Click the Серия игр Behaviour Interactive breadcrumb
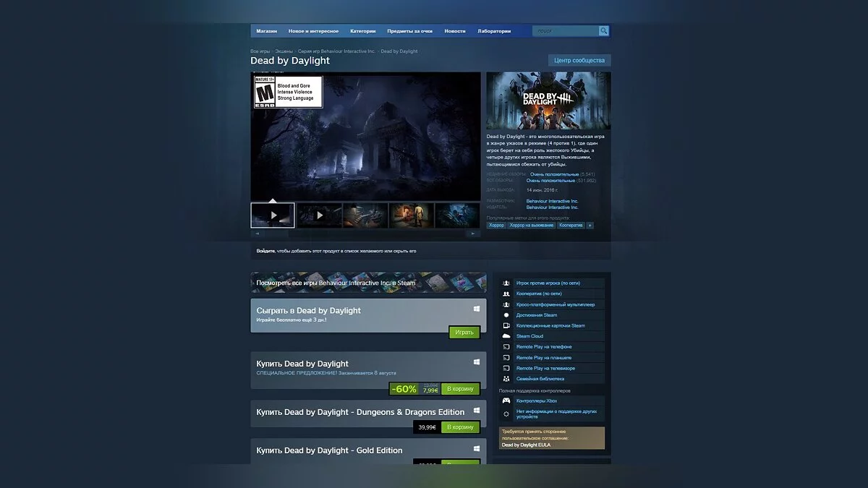The width and height of the screenshot is (868, 488). click(x=336, y=51)
